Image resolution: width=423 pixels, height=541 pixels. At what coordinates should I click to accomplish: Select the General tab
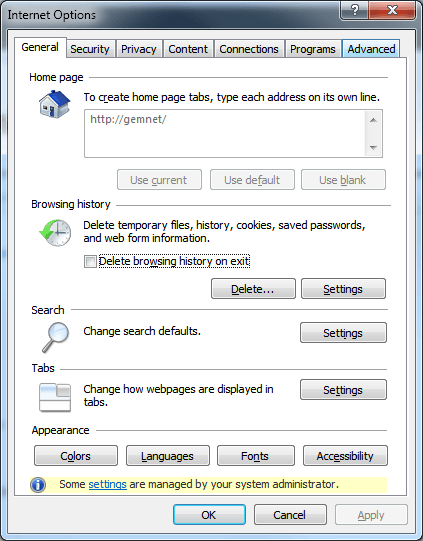[40, 47]
